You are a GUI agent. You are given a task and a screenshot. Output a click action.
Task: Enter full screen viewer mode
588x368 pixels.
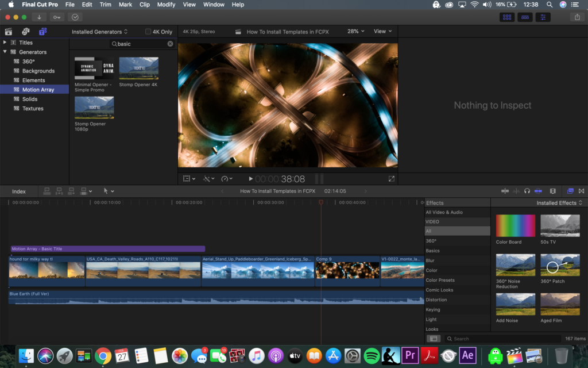point(392,179)
